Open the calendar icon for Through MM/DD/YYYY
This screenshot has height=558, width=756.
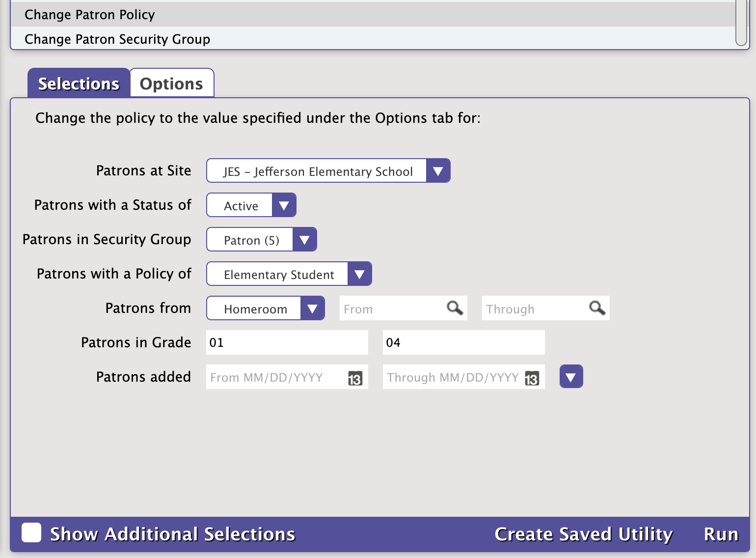pyautogui.click(x=532, y=378)
